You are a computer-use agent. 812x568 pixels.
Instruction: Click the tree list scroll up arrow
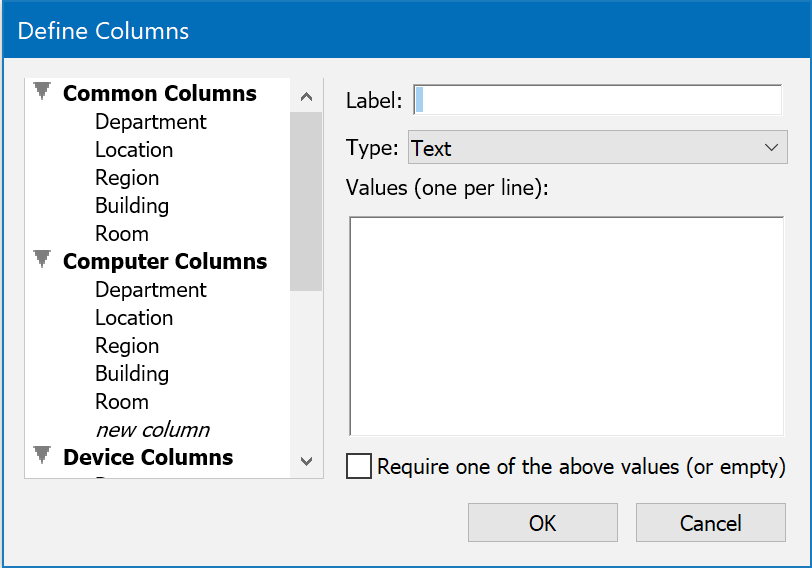click(x=307, y=96)
